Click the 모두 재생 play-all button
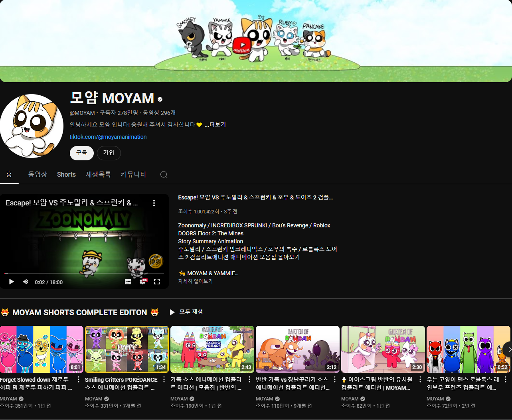 (x=186, y=312)
